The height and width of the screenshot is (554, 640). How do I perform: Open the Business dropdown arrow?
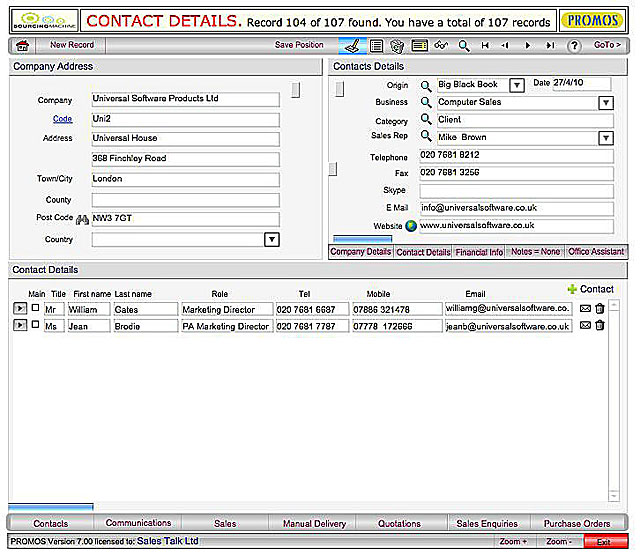tap(606, 103)
